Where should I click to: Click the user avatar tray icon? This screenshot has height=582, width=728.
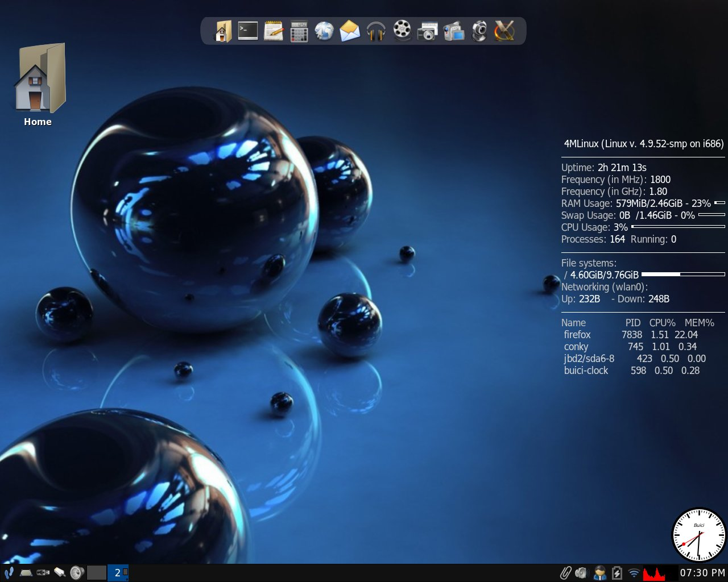(x=599, y=572)
